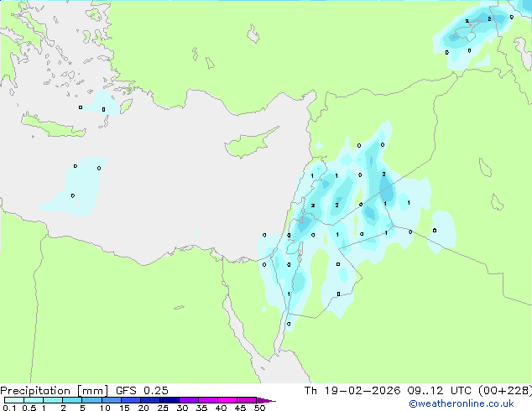Click the 25–30 mm dark navy swatch
This screenshot has height=411, width=532.
169,400
